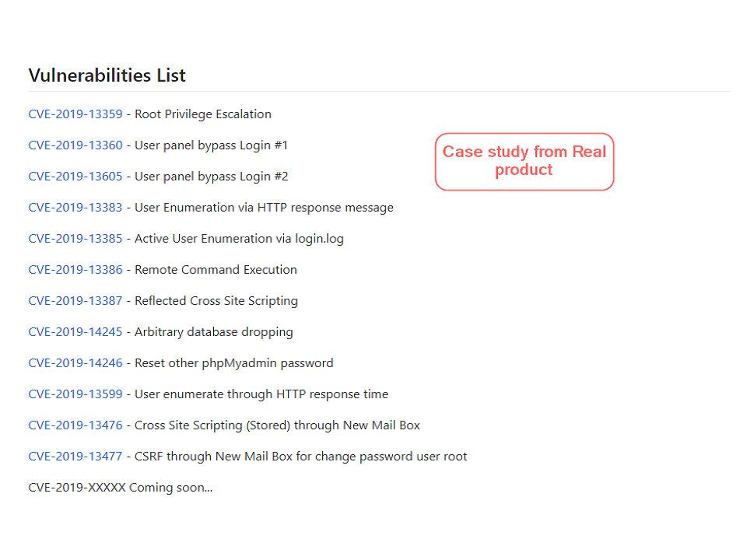
Task: Open the CVE-2019-13476 link
Action: coord(75,425)
